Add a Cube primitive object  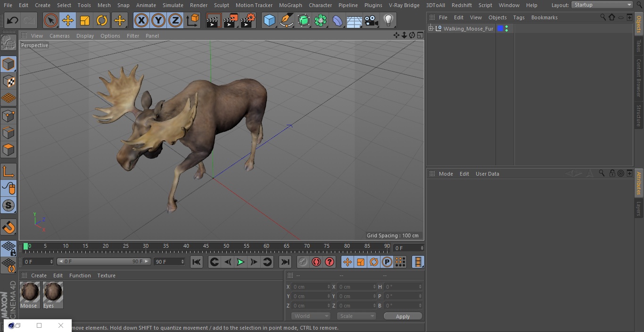tap(269, 20)
